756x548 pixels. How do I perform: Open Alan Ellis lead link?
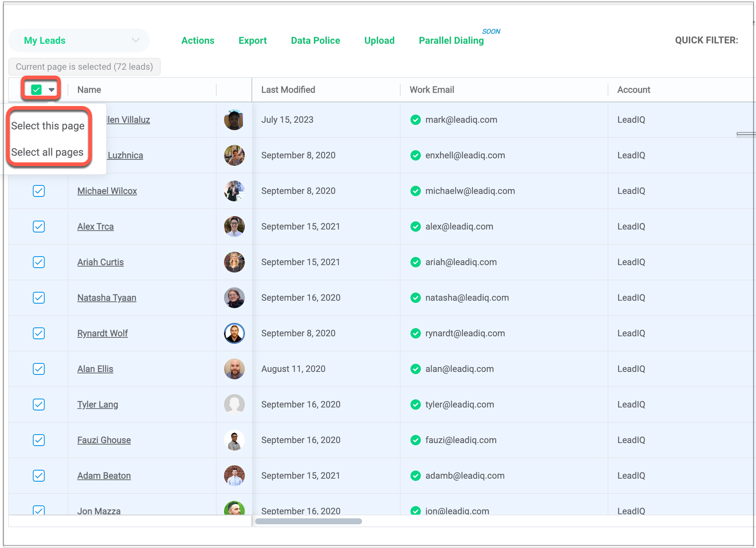point(95,369)
